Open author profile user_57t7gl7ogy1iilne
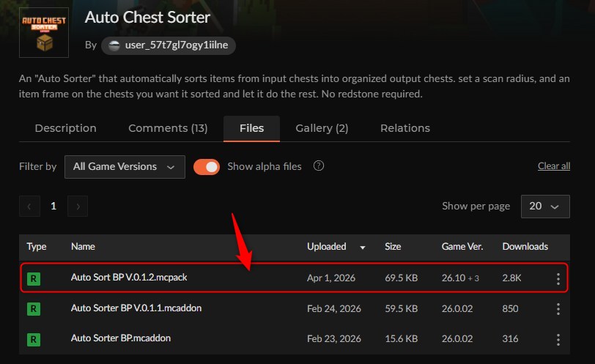Image resolution: width=595 pixels, height=364 pixels. [x=169, y=45]
